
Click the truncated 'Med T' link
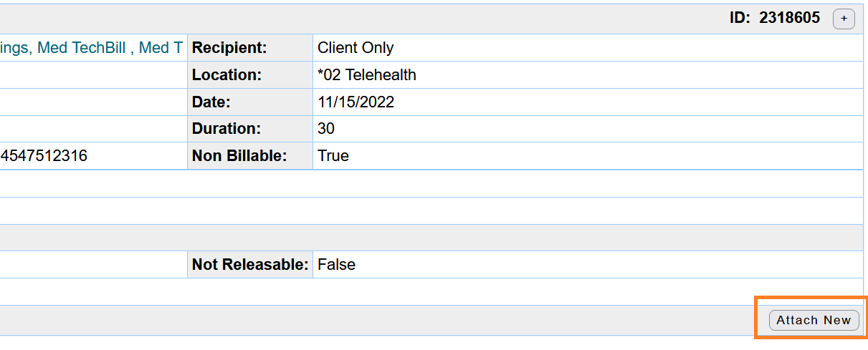tap(161, 48)
